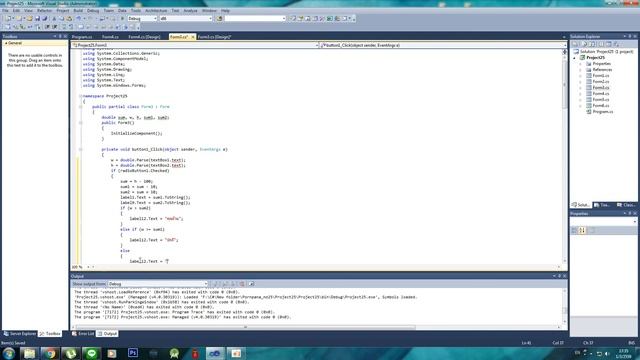Open Google Chrome from the taskbar
640x360 pixels.
[50, 353]
